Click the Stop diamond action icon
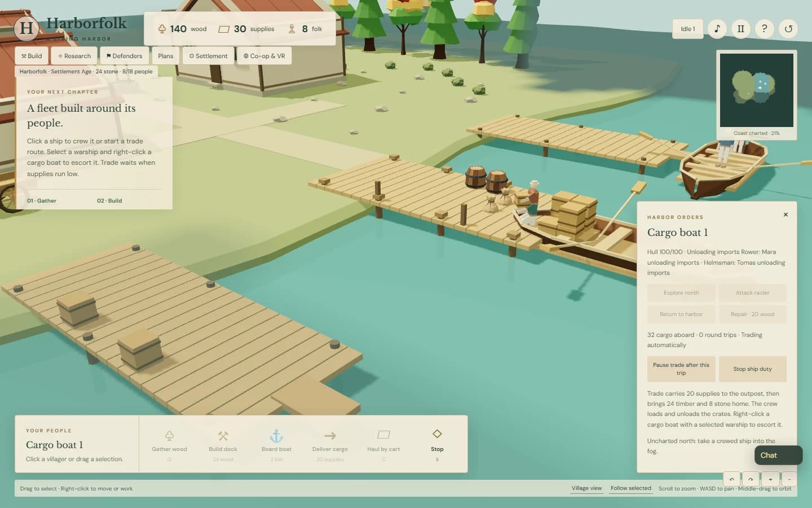Viewport: 812px width, 508px height. coord(437,434)
